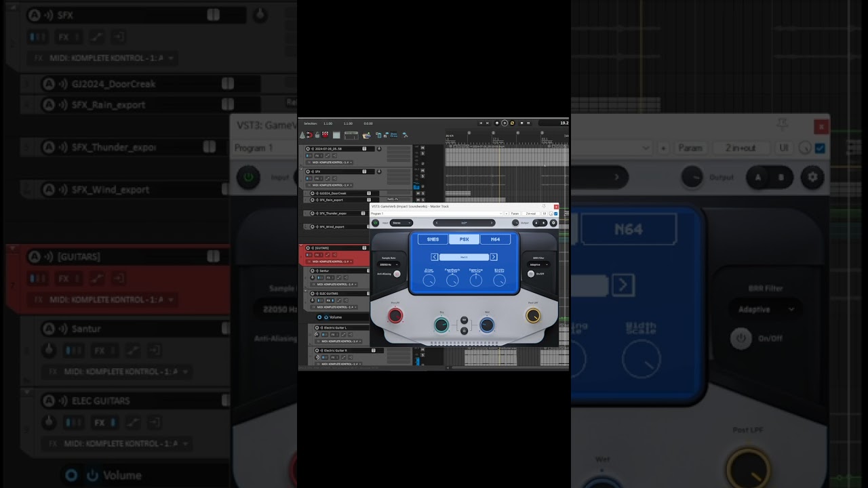Select the SFX_Wind_export track name
The height and width of the screenshot is (488, 868).
(x=332, y=227)
